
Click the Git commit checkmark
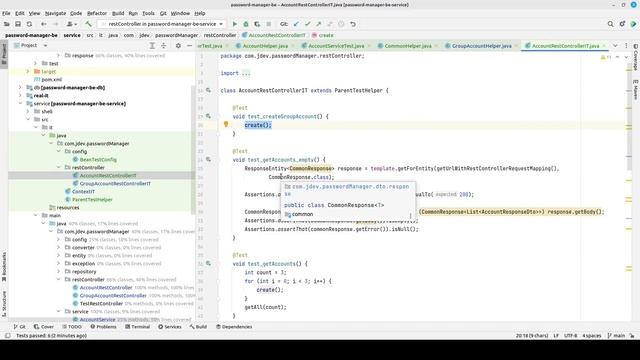click(x=308, y=24)
